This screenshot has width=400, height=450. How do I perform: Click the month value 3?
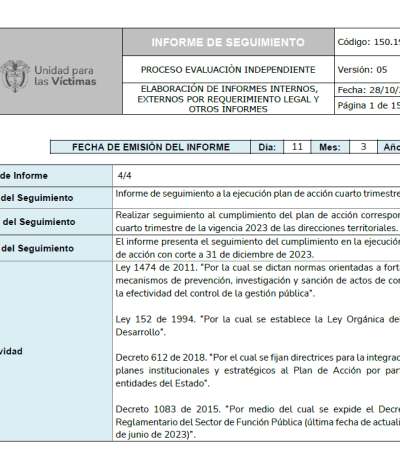coord(363,147)
